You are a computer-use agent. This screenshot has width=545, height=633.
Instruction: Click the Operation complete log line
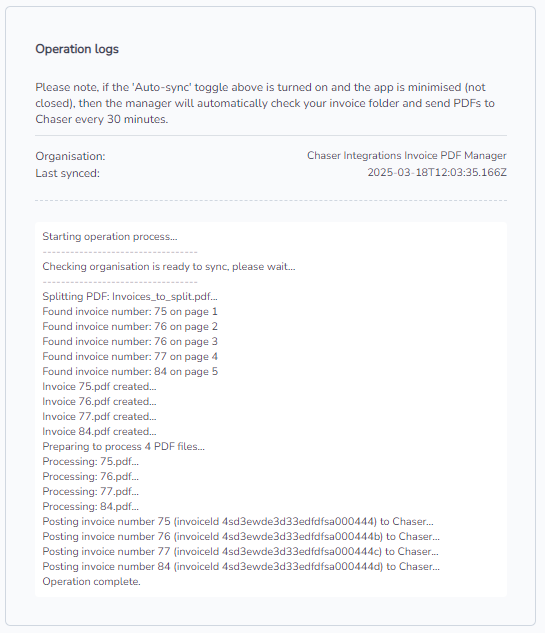pos(91,581)
